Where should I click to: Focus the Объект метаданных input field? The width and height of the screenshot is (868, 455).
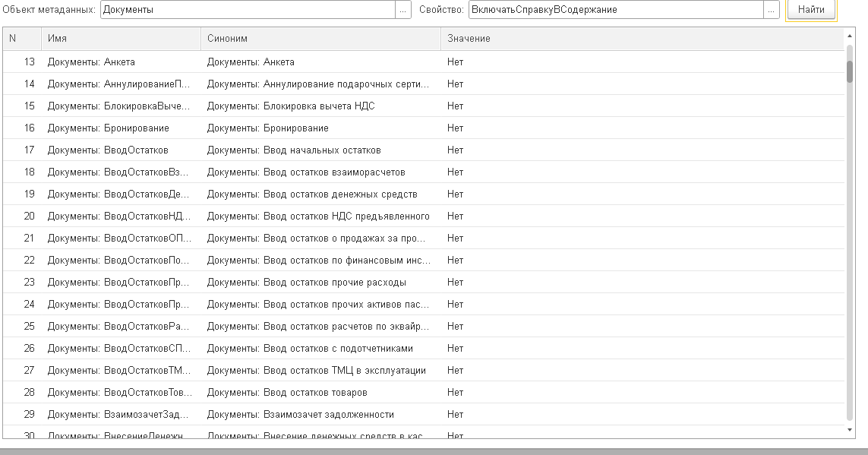click(248, 9)
